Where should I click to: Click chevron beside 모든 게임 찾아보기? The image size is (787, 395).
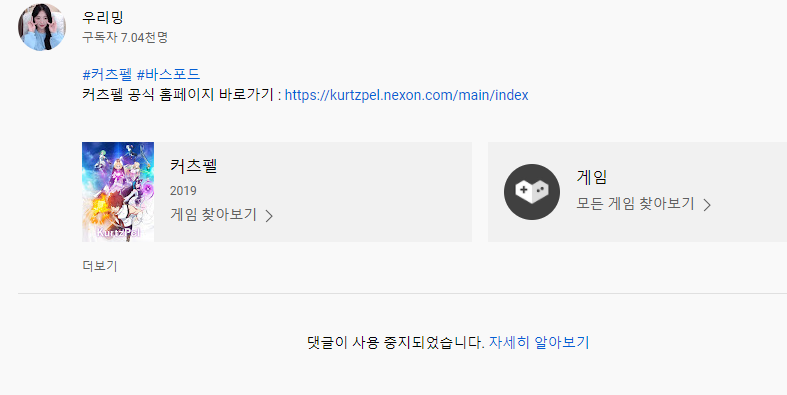[707, 205]
